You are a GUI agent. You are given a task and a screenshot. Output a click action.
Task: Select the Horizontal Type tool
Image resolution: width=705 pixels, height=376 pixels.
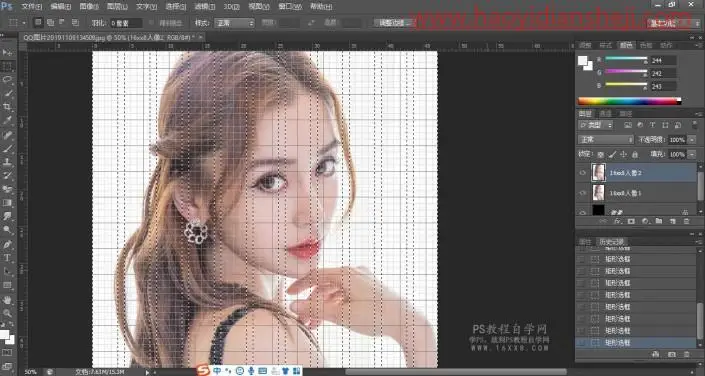(x=8, y=258)
